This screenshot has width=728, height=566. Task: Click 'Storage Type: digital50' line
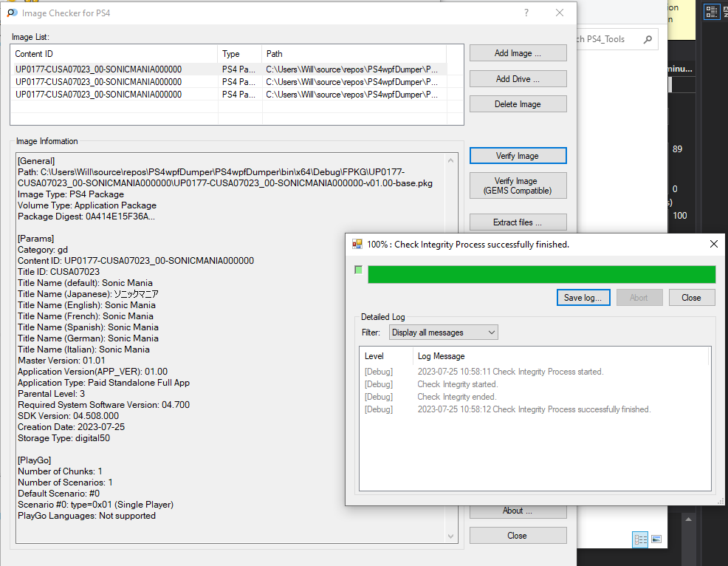pos(63,438)
